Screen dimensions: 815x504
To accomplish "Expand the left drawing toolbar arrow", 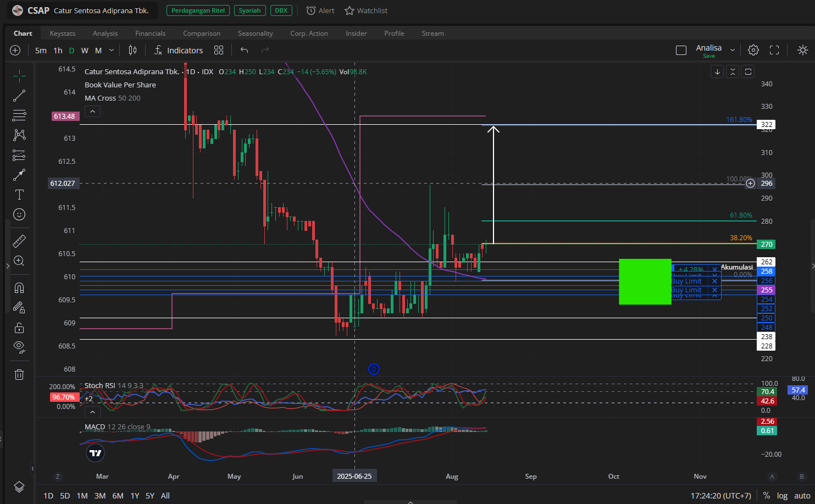I will pyautogui.click(x=7, y=266).
